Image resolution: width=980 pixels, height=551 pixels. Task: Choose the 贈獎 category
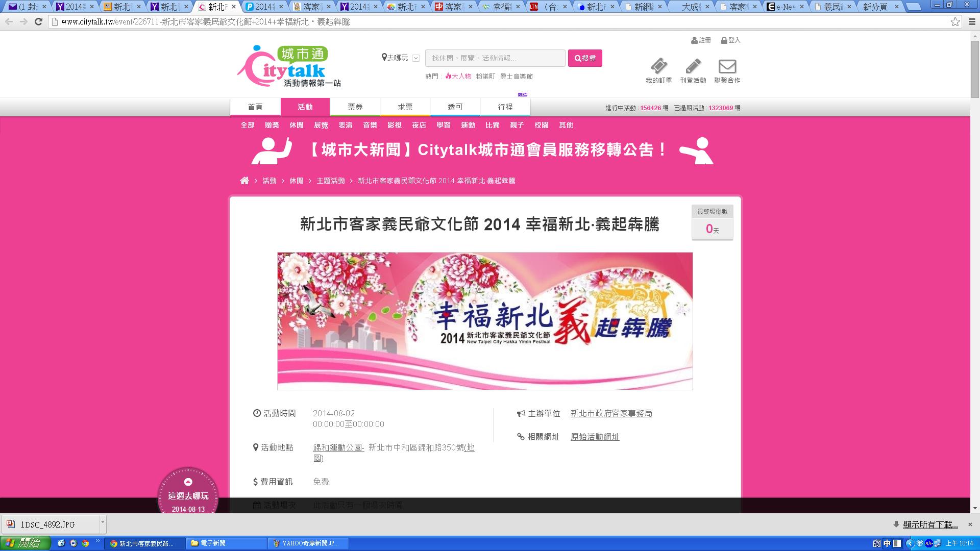click(x=272, y=125)
